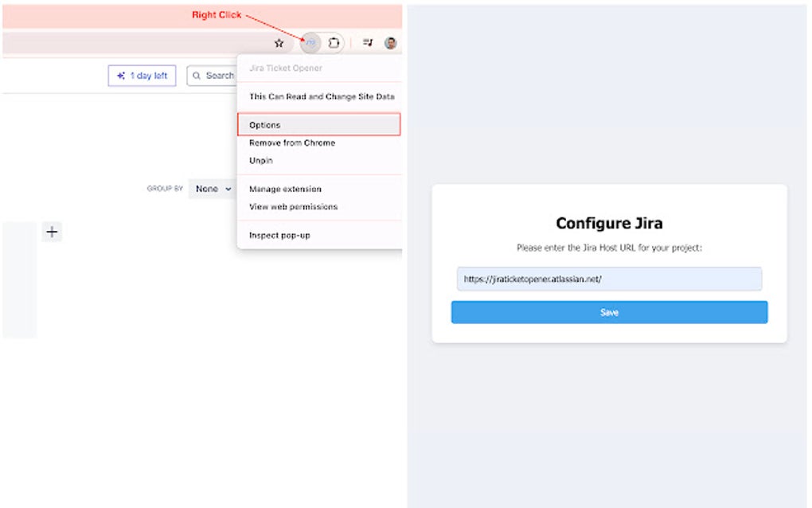812x508 pixels.
Task: Click the 1 day left trial button
Action: pyautogui.click(x=142, y=76)
